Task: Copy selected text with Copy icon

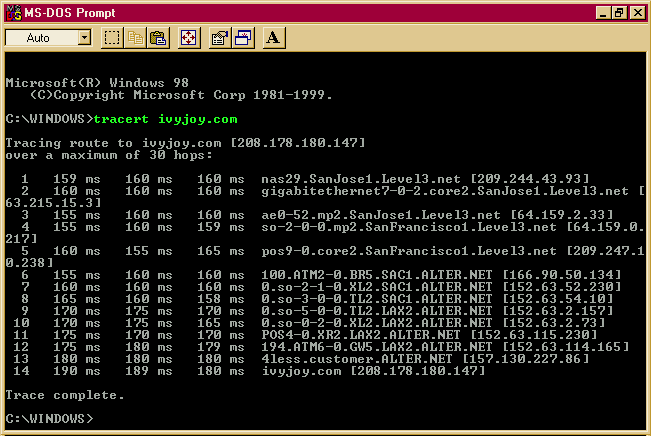Action: (x=135, y=38)
